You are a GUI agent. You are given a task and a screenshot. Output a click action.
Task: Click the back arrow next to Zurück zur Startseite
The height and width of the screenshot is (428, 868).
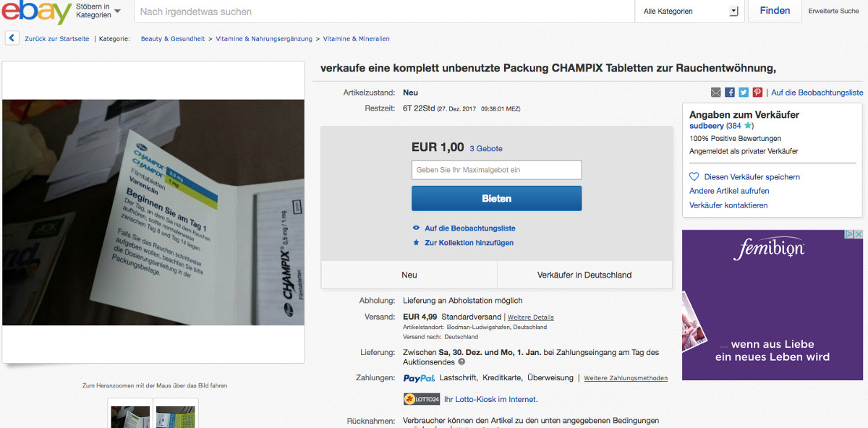coord(12,38)
